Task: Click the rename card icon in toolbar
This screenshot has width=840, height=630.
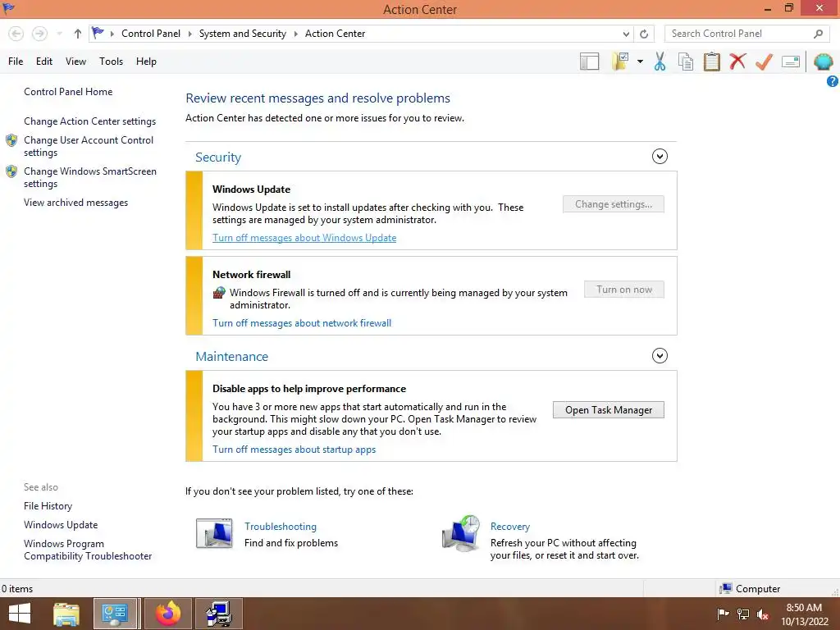Action: point(791,62)
